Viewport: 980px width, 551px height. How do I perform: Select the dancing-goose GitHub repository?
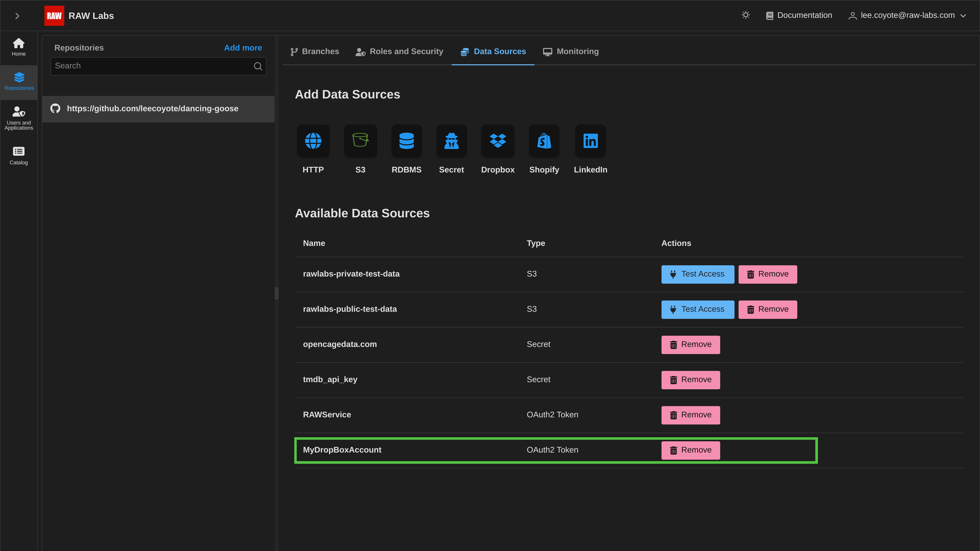158,109
